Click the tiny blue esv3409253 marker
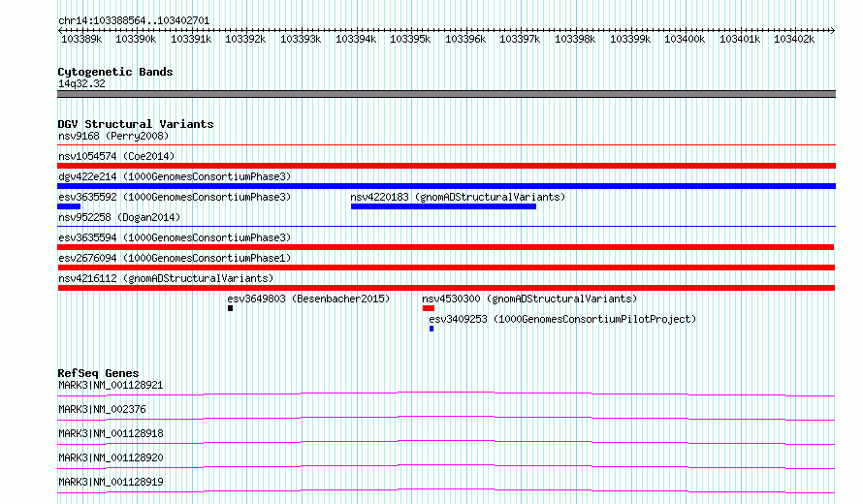The image size is (863, 504). point(431,329)
